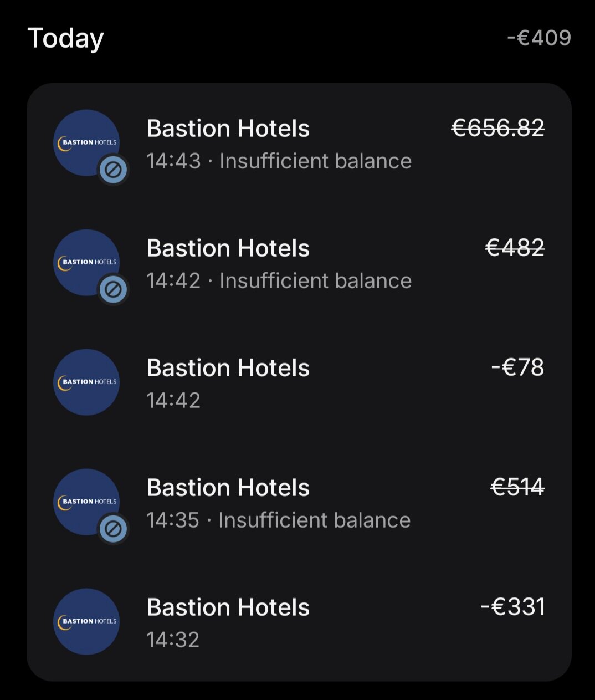Viewport: 595px width, 700px height.
Task: Tap the struck-through €514 amount
Action: pyautogui.click(x=517, y=487)
